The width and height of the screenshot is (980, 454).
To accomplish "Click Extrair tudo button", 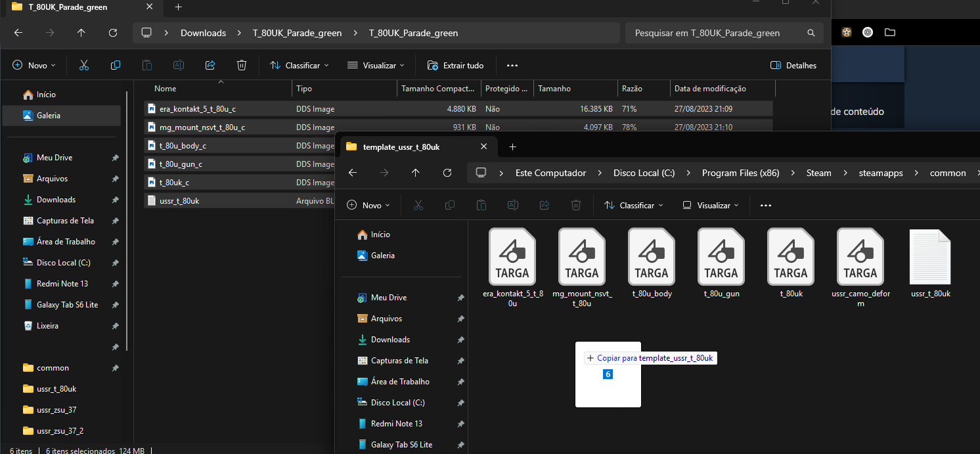I will pyautogui.click(x=456, y=65).
